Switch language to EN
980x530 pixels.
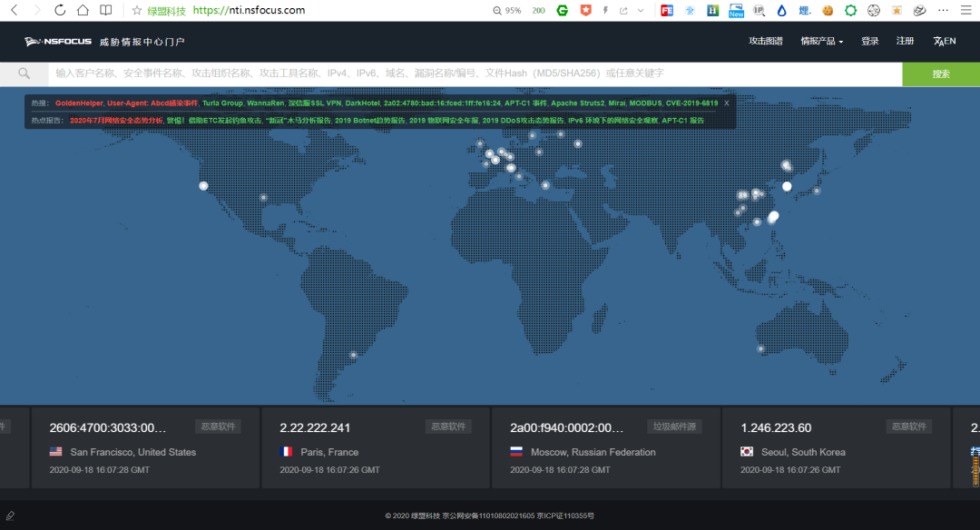pos(945,41)
